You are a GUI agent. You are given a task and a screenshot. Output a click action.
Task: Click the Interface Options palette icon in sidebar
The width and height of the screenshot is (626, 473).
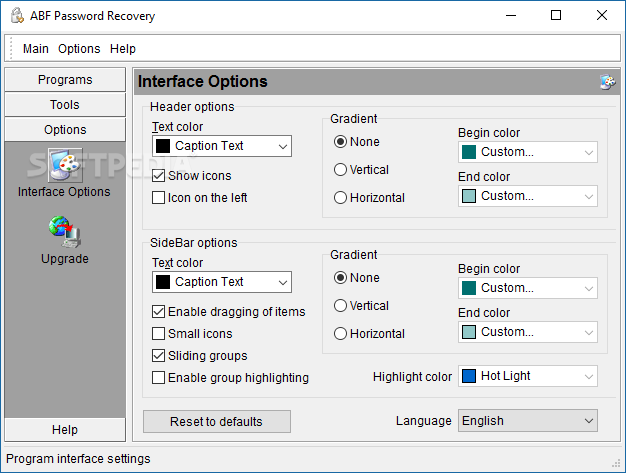65,165
